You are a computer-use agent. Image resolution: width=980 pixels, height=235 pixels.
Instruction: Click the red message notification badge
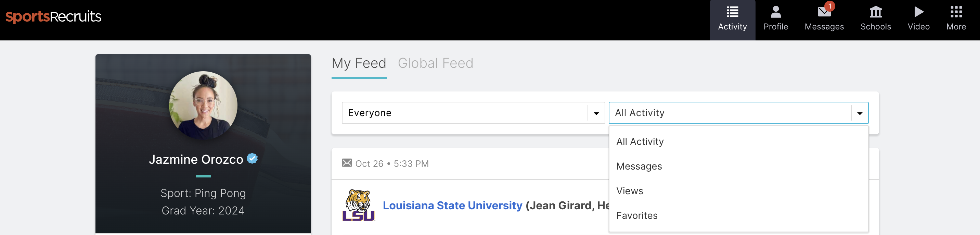click(x=830, y=6)
